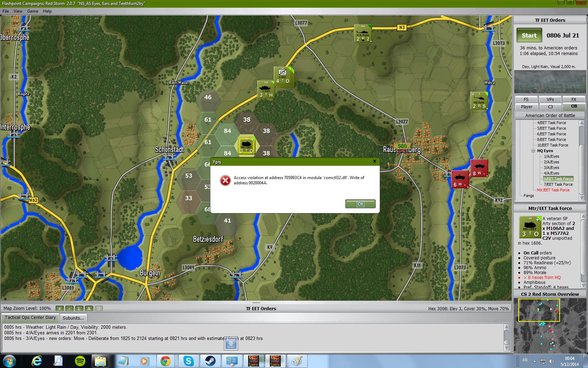Close the Fprs error dialog
The height and width of the screenshot is (368, 588).
[374, 162]
